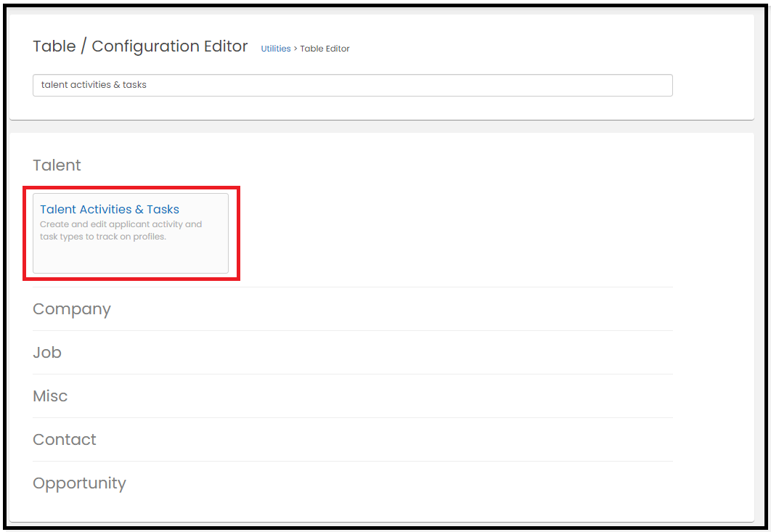The height and width of the screenshot is (532, 771).
Task: Click the 'Create and edit applicant activity' description
Action: pos(121,230)
